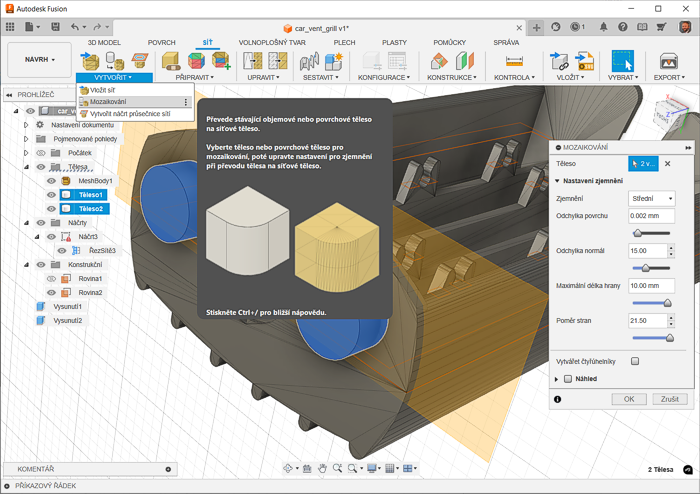The height and width of the screenshot is (494, 700).
Task: Open the data panel grid icon
Action: point(10,27)
